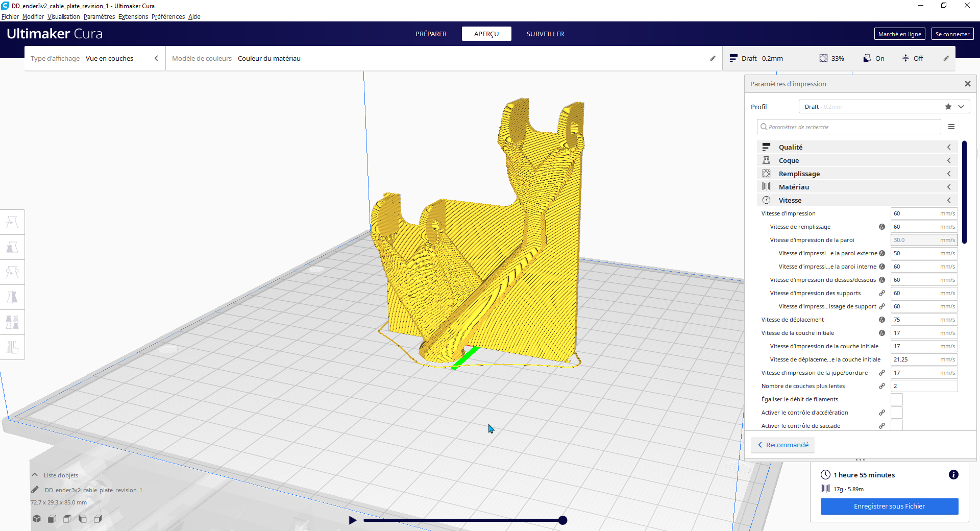Click pencil icon in print settings summary

pos(946,58)
